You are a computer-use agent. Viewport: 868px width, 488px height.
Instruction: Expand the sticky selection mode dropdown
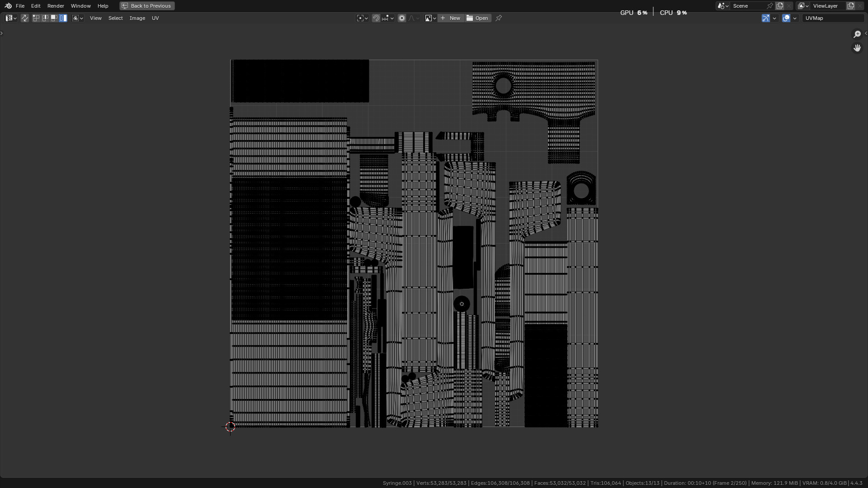[78, 18]
